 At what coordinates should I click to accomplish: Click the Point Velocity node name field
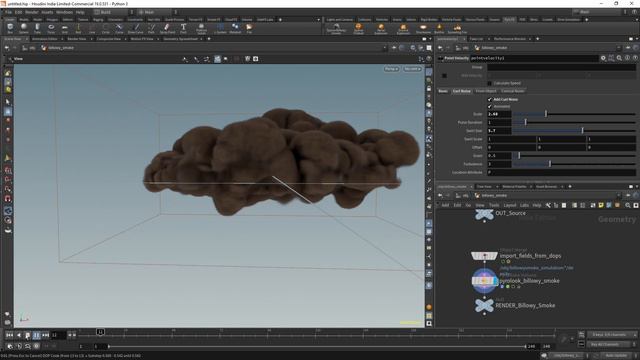[x=533, y=58]
